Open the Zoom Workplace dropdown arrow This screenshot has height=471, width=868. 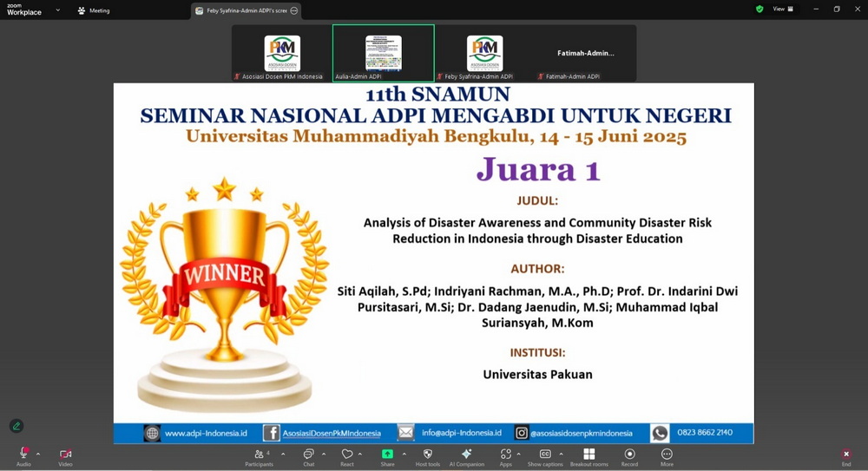(57, 10)
